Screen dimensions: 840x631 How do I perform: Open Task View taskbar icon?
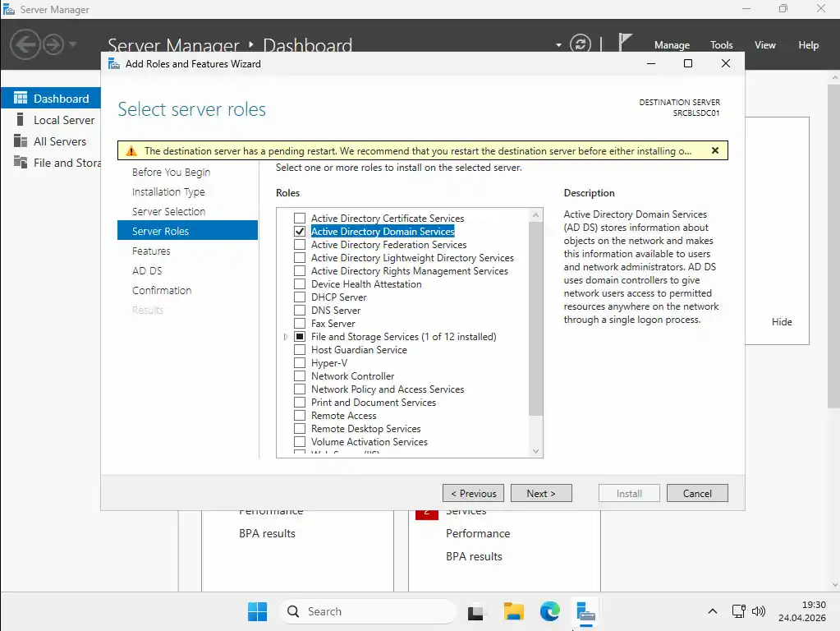pyautogui.click(x=475, y=612)
